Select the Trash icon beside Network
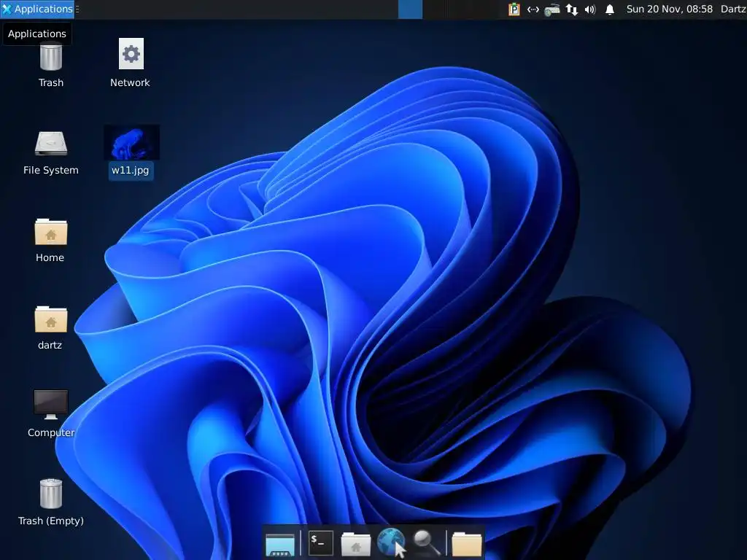Image resolution: width=747 pixels, height=560 pixels. coord(51,55)
